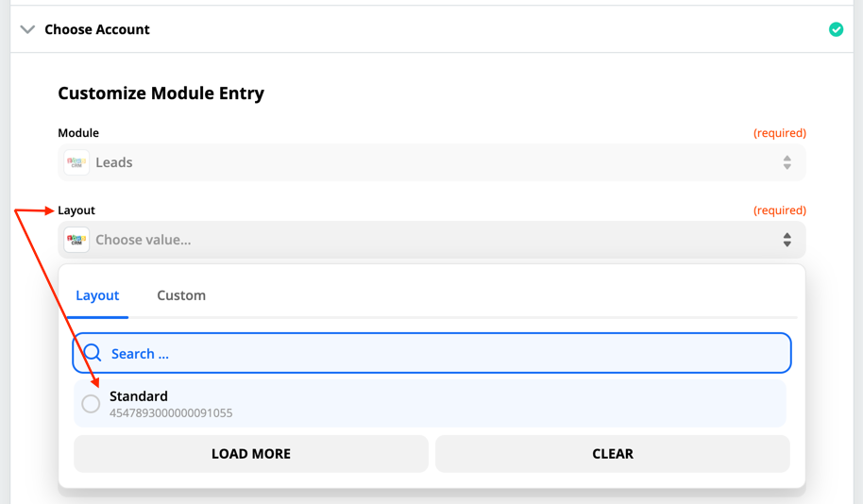
Task: Open the Leads module dropdown
Action: (x=431, y=162)
